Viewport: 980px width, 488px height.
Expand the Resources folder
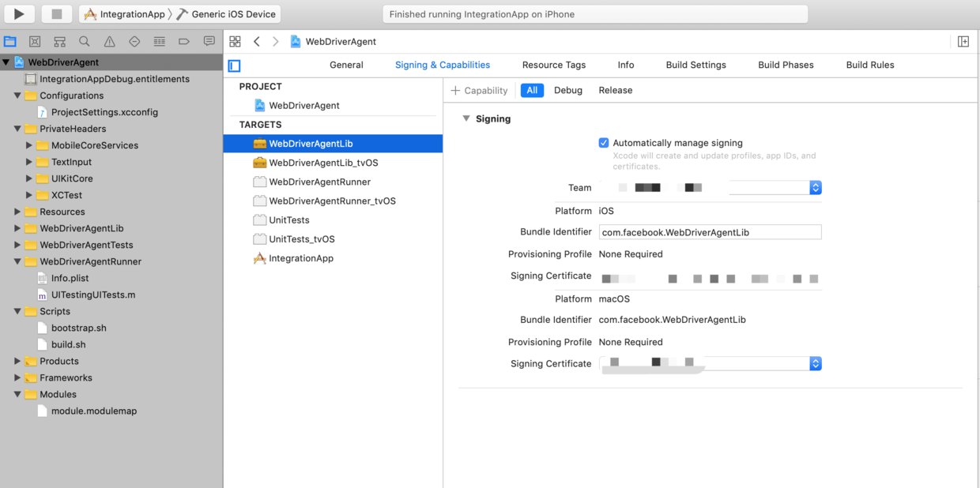[x=17, y=212]
